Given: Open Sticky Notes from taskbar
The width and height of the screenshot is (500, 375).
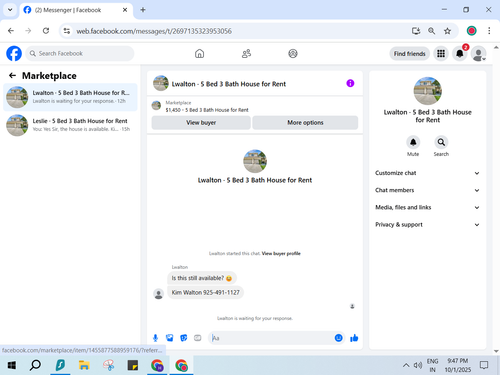Looking at the screenshot, I should click(x=133, y=366).
